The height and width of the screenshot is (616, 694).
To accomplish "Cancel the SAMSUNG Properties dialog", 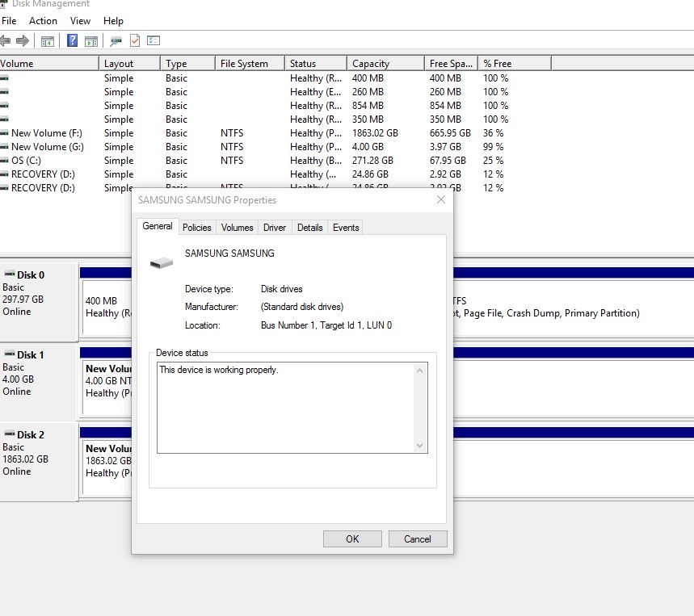I will click(x=418, y=539).
